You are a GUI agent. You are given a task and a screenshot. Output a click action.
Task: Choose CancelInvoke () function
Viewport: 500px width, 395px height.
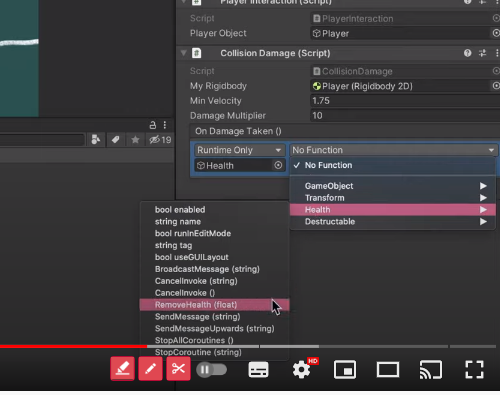214,293
